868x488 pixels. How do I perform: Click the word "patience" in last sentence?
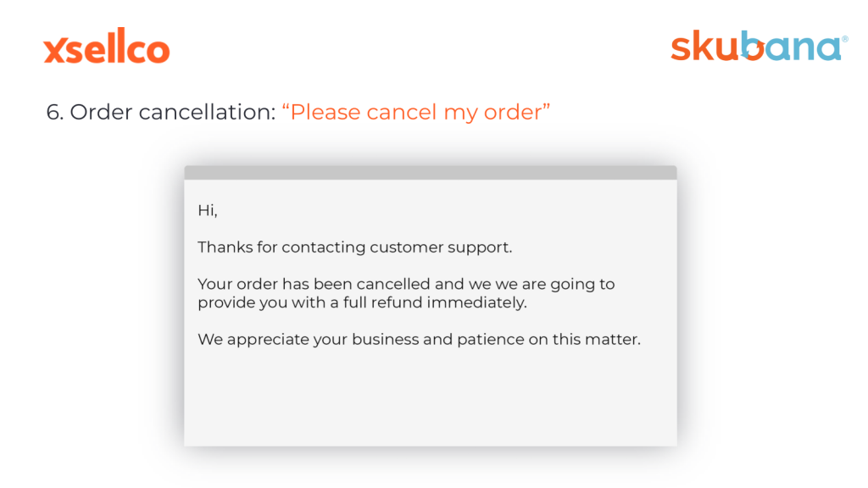tap(491, 340)
